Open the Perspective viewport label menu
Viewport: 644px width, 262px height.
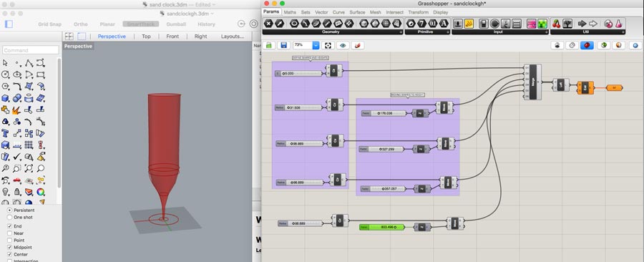click(x=78, y=46)
